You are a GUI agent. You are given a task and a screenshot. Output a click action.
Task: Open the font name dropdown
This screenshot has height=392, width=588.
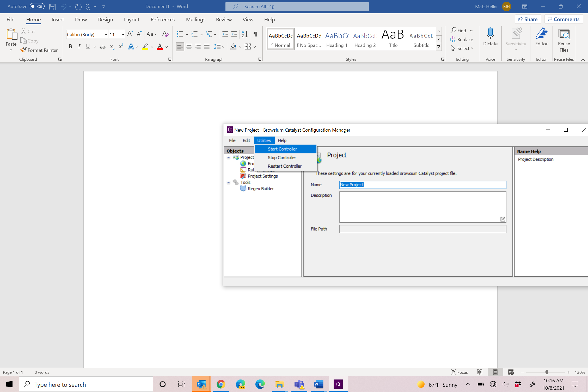(x=106, y=34)
